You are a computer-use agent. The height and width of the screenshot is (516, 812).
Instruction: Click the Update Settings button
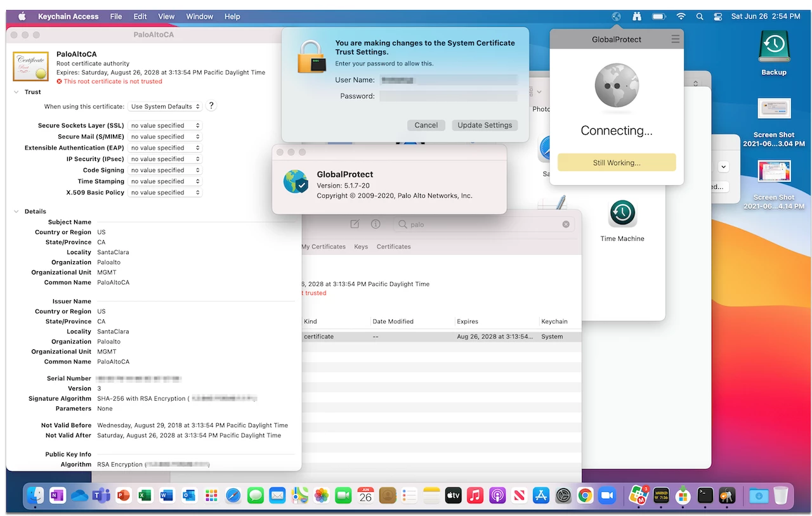click(485, 125)
